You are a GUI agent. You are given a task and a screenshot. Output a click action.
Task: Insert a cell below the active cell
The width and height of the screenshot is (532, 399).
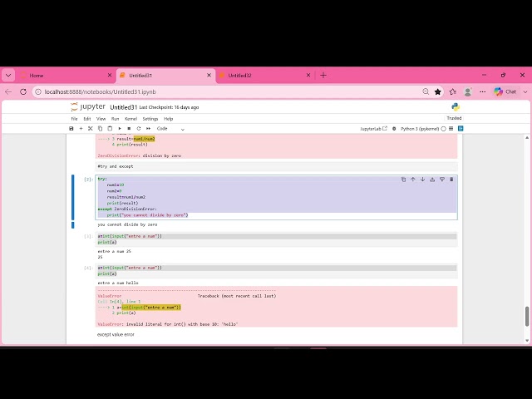(441, 180)
